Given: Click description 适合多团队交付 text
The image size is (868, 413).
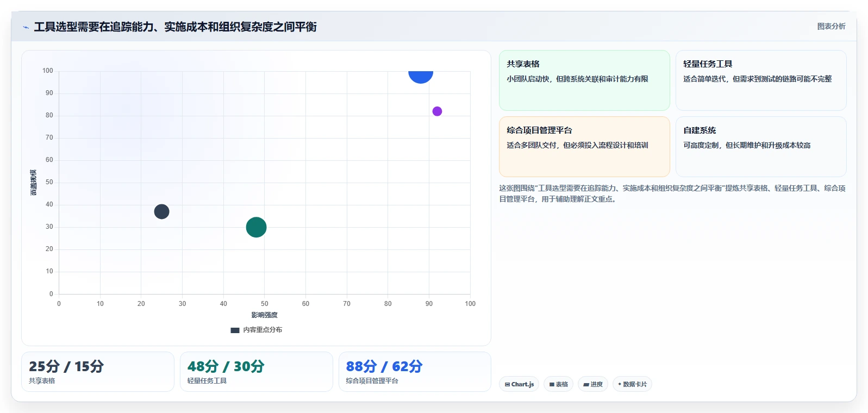Looking at the screenshot, I should pyautogui.click(x=577, y=145).
